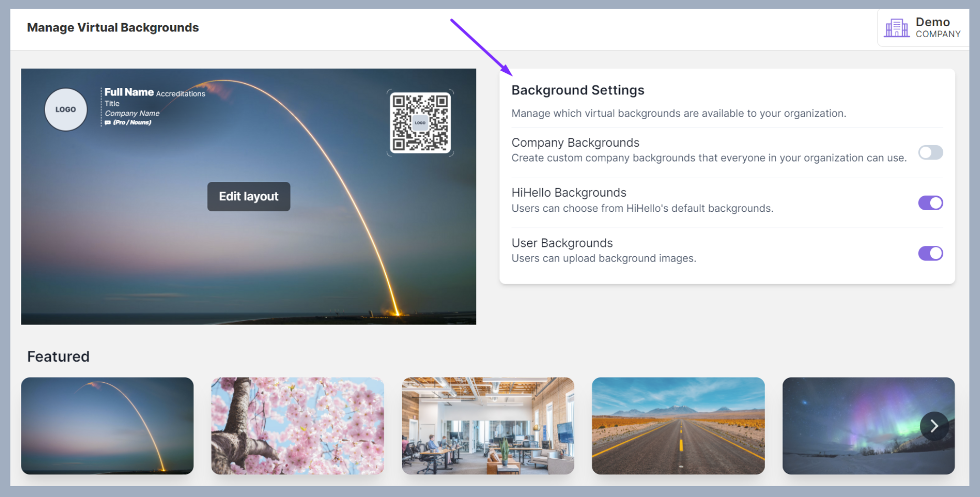Click the HiHello Backgrounds label

tap(569, 192)
